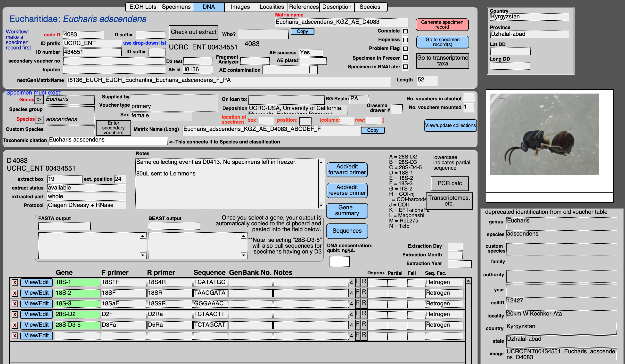Delete the 18S-1 gene row with X
This screenshot has width=625, height=364.
point(15,283)
